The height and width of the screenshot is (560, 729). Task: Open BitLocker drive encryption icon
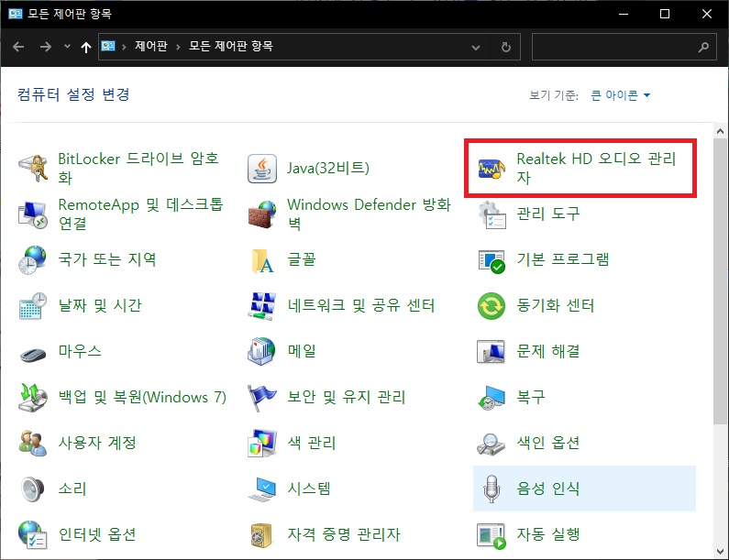pyautogui.click(x=32, y=169)
